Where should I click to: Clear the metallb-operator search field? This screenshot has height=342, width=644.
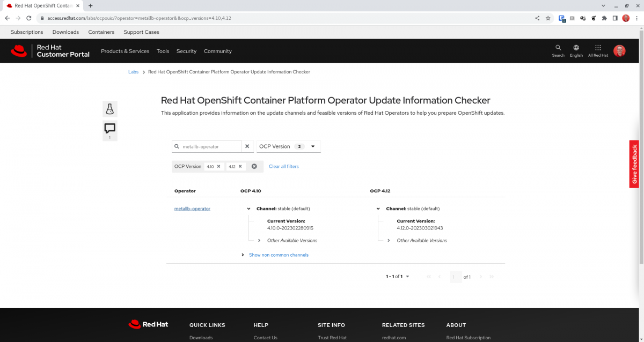(247, 146)
